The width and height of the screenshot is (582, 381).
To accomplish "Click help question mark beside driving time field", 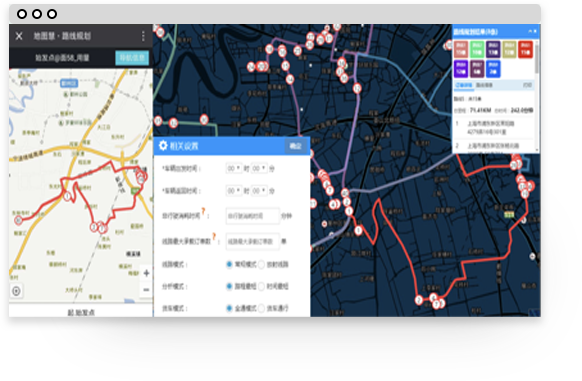I will pos(203,211).
